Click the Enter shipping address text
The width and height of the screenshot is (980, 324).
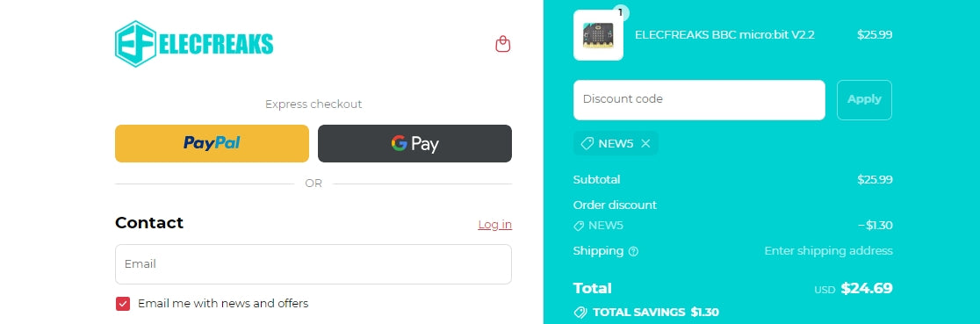828,251
